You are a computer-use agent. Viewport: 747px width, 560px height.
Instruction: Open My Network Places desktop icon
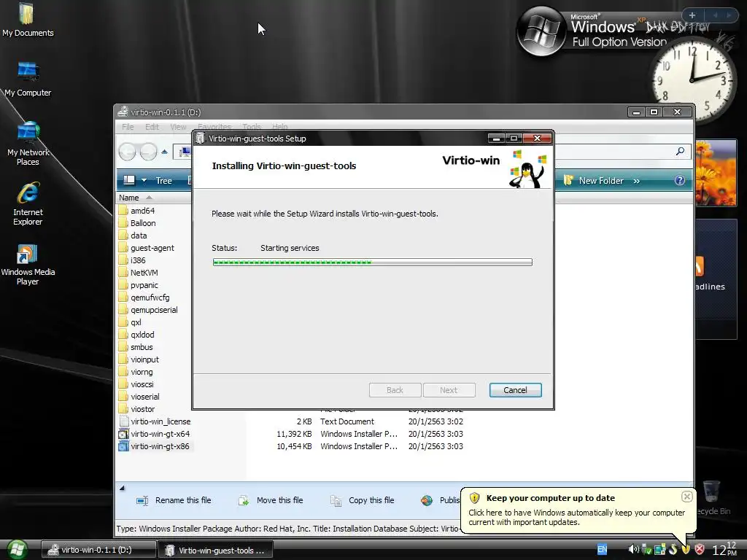pyautogui.click(x=28, y=144)
